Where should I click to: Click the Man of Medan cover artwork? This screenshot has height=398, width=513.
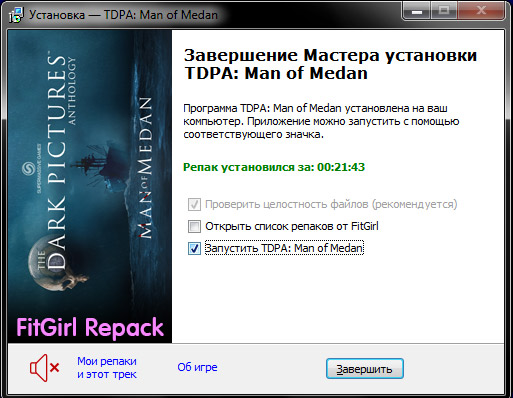[90, 186]
